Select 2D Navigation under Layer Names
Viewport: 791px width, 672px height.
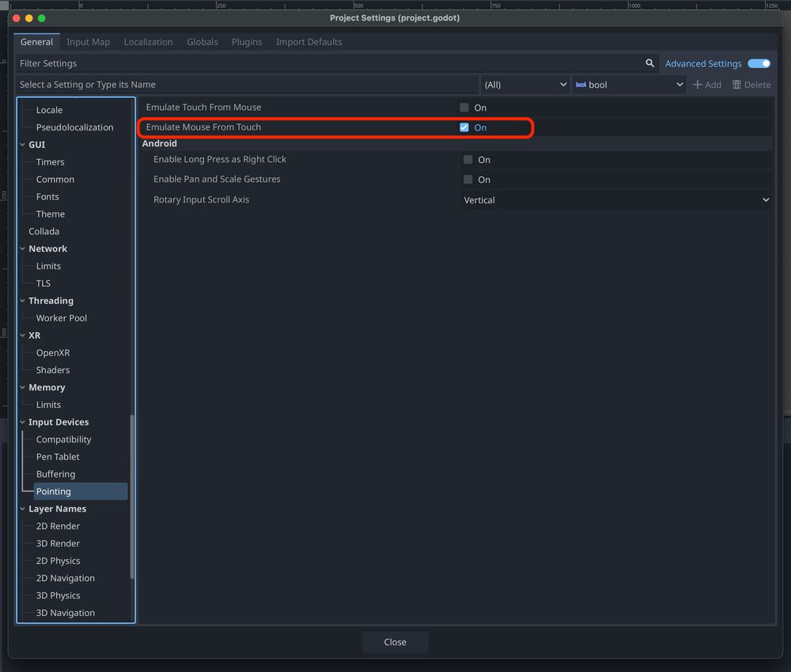tap(66, 578)
